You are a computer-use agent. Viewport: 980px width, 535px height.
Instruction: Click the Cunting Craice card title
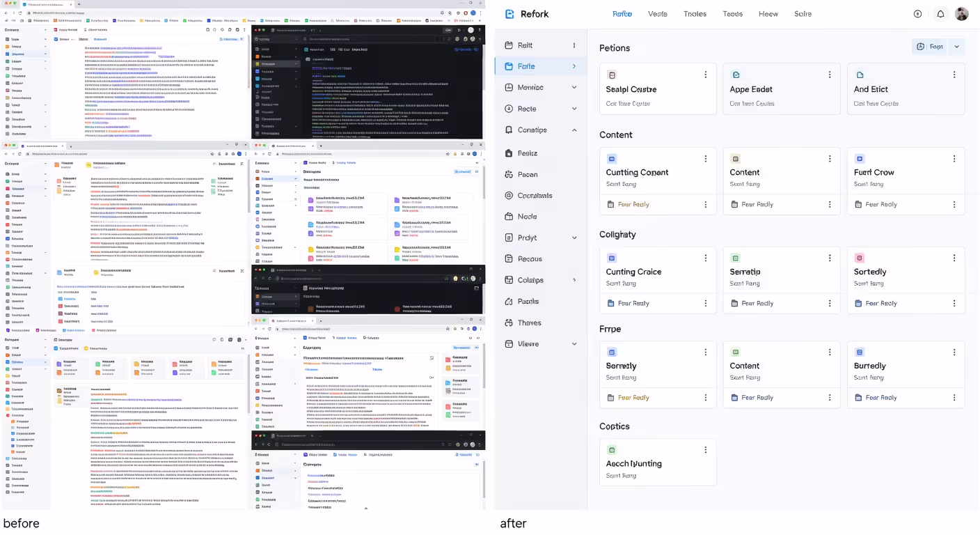point(633,272)
